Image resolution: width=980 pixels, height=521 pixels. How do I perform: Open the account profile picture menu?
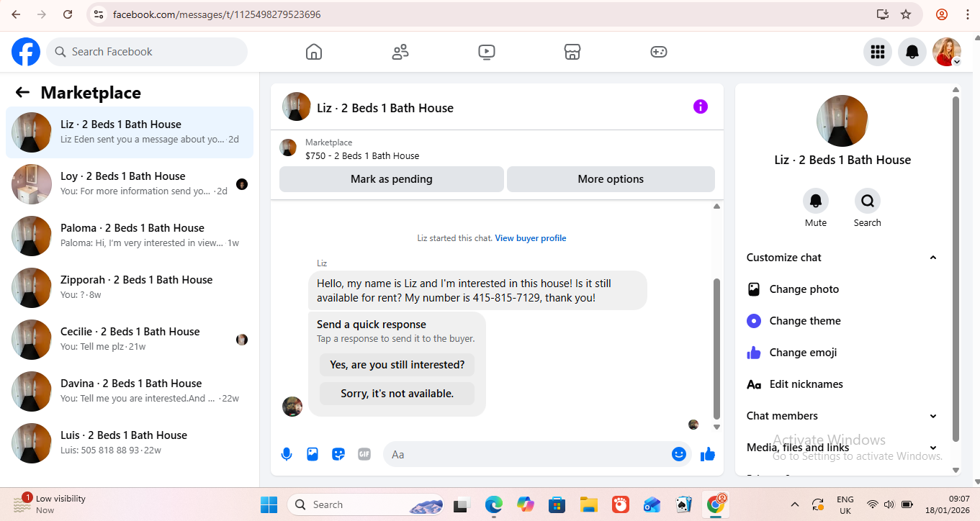click(947, 52)
